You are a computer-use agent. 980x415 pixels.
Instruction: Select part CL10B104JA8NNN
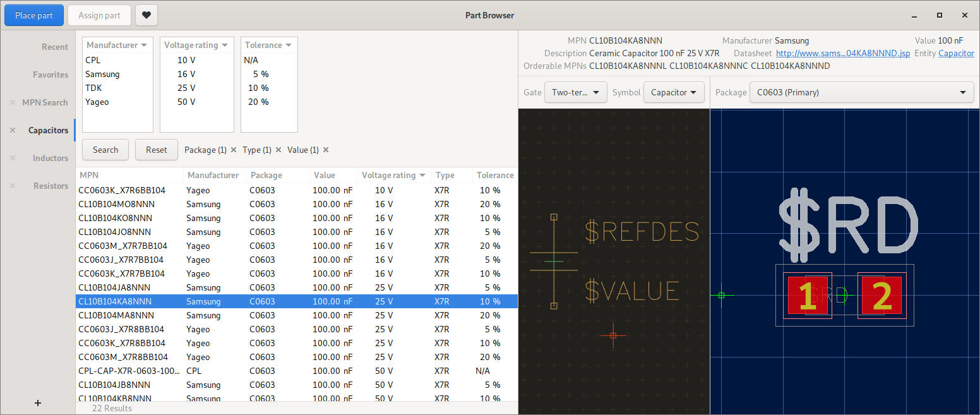click(x=297, y=287)
